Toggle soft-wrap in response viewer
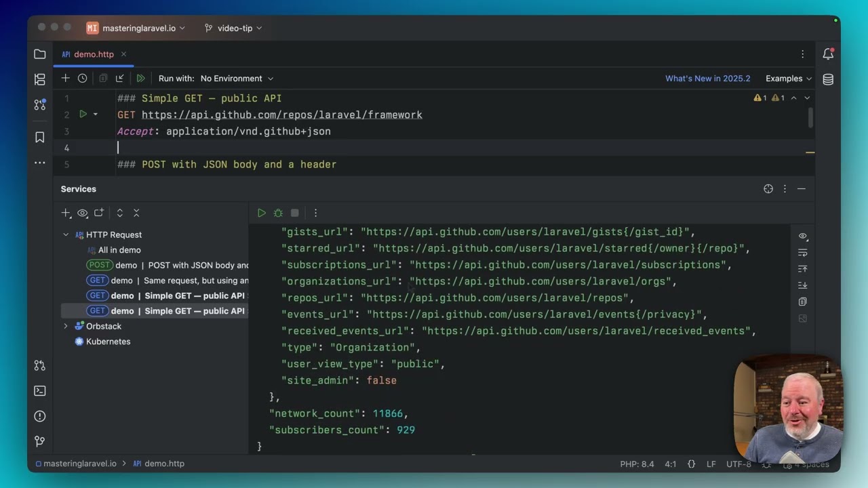This screenshot has width=868, height=488. click(803, 252)
